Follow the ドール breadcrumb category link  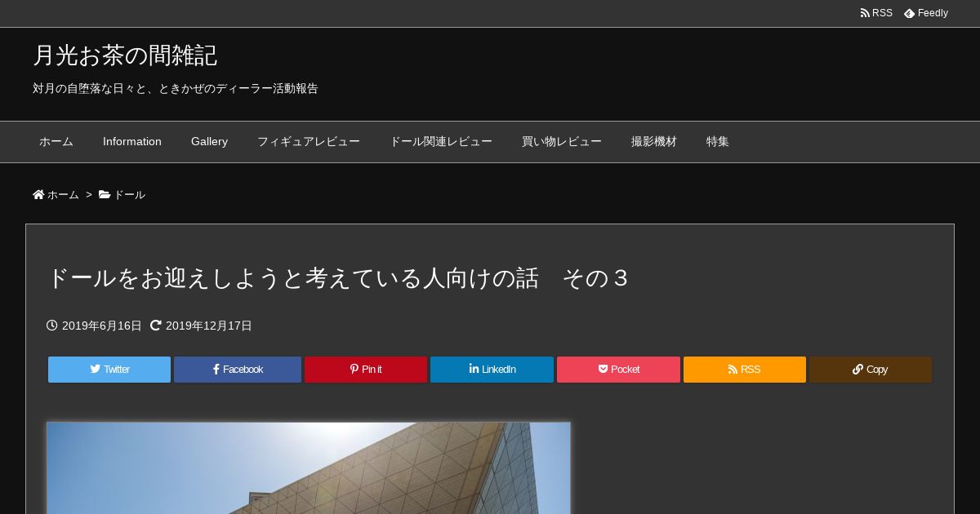tap(129, 195)
